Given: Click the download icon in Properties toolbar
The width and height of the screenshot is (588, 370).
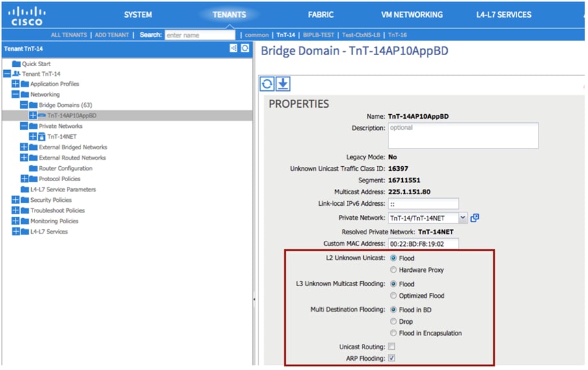Looking at the screenshot, I should (283, 84).
